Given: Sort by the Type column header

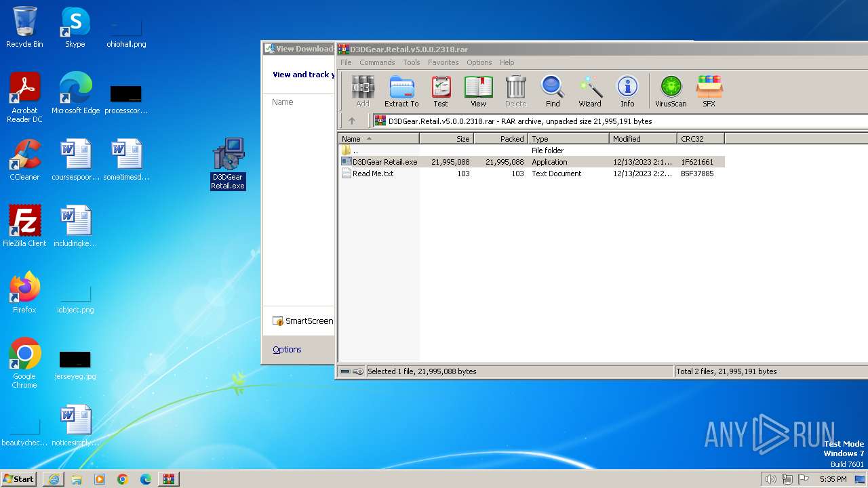Looking at the screenshot, I should 568,138.
